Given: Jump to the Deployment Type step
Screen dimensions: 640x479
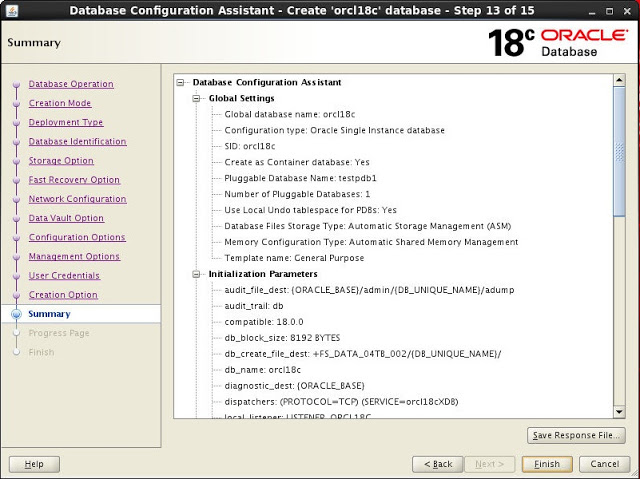Looking at the screenshot, I should [66, 122].
